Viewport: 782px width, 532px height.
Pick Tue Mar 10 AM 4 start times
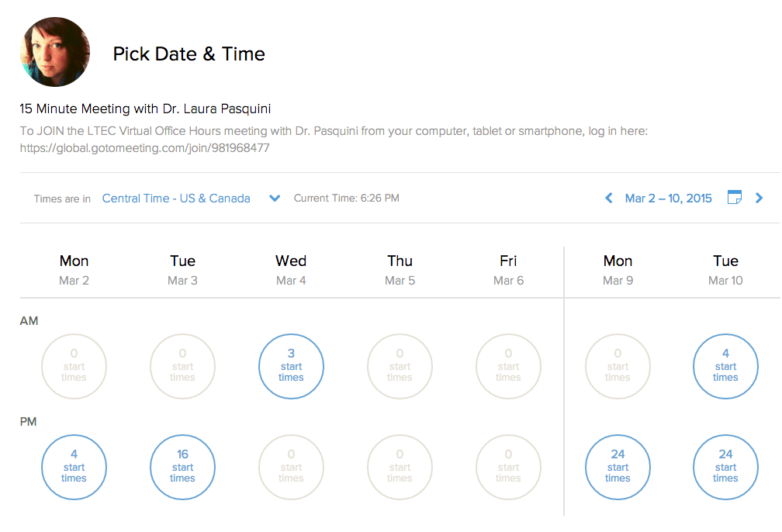tap(725, 366)
